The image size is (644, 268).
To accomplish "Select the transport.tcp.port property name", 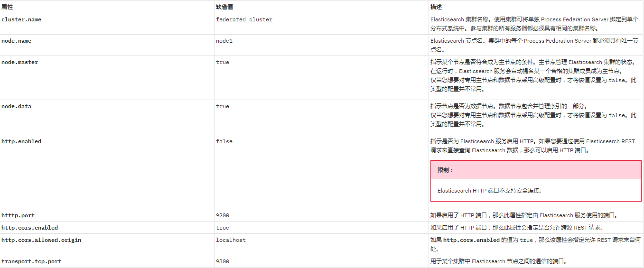I will pyautogui.click(x=31, y=261).
